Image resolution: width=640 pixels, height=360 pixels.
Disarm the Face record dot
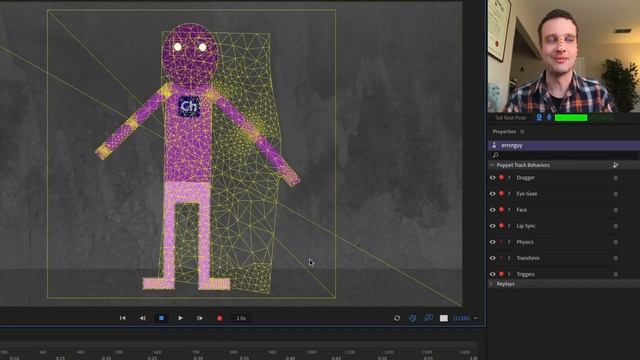click(501, 210)
